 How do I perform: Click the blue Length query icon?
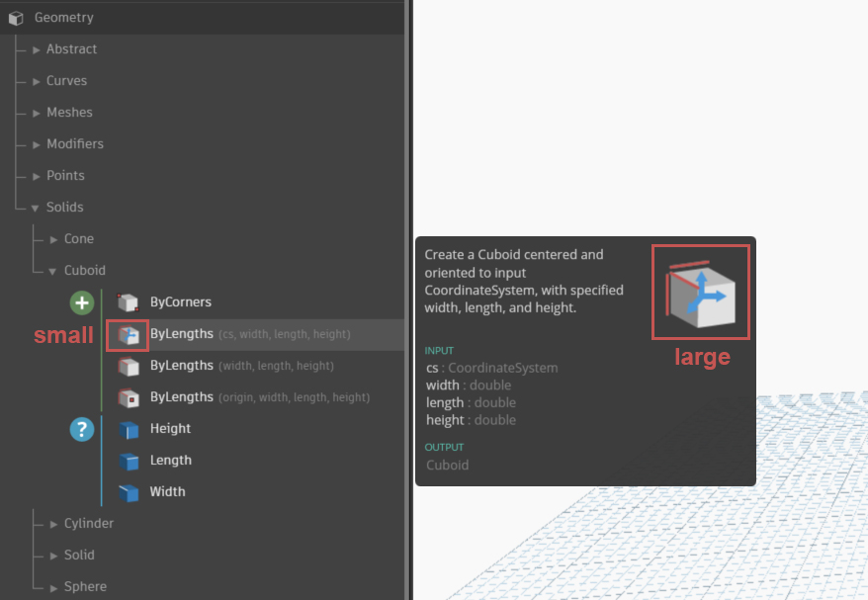pos(129,461)
